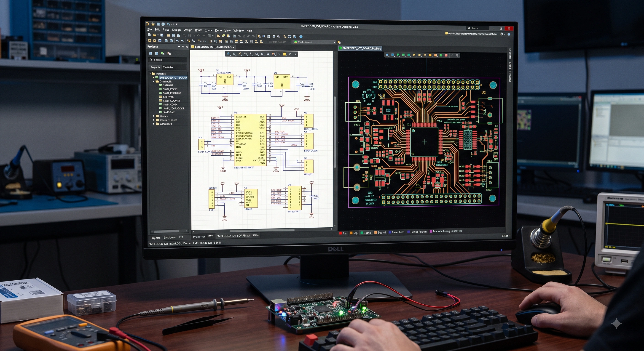The width and height of the screenshot is (644, 351).
Task: Click the first icon in Projects panel toolbar
Action: click(150, 53)
